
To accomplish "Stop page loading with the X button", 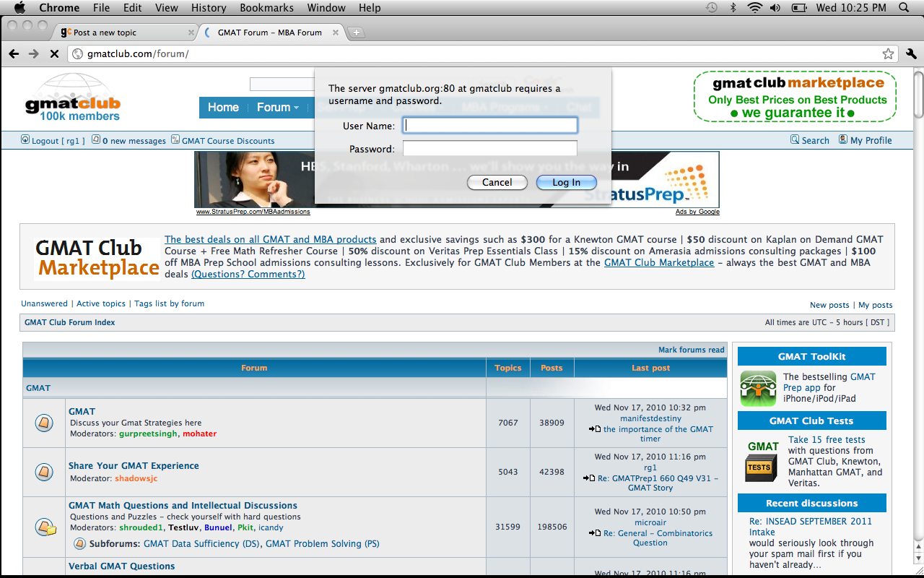I will pos(54,54).
